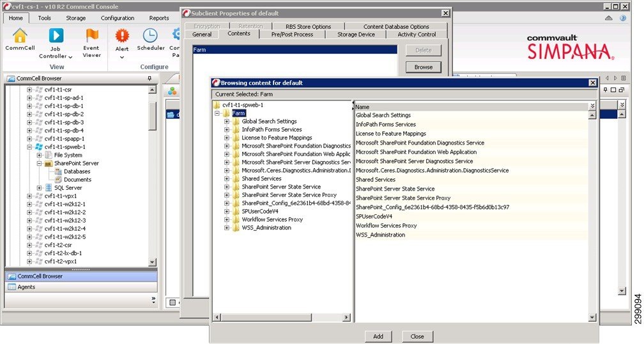The width and height of the screenshot is (644, 344).
Task: Collapse the cvf1-t1-spweb-1 node in CommCell Browser
Action: (x=29, y=146)
